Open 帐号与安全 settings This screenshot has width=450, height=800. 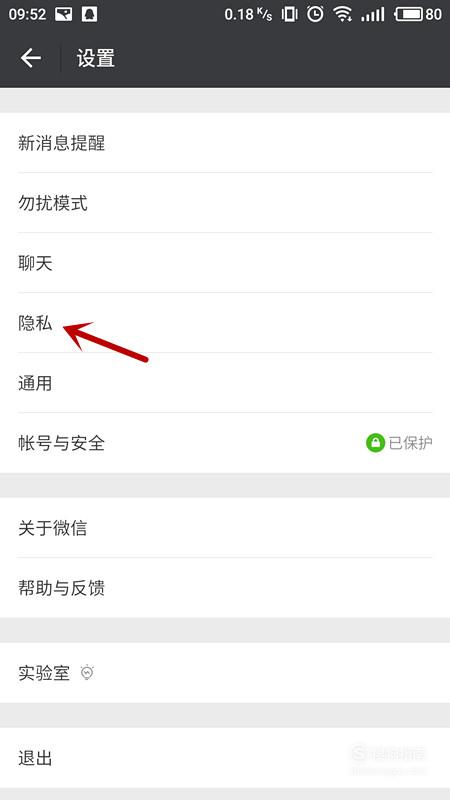[225, 443]
